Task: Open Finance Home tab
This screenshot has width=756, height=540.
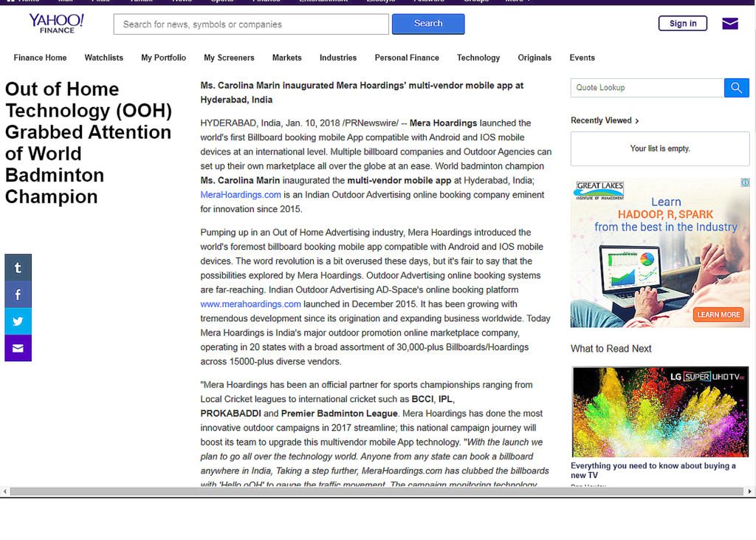Action: tap(40, 58)
